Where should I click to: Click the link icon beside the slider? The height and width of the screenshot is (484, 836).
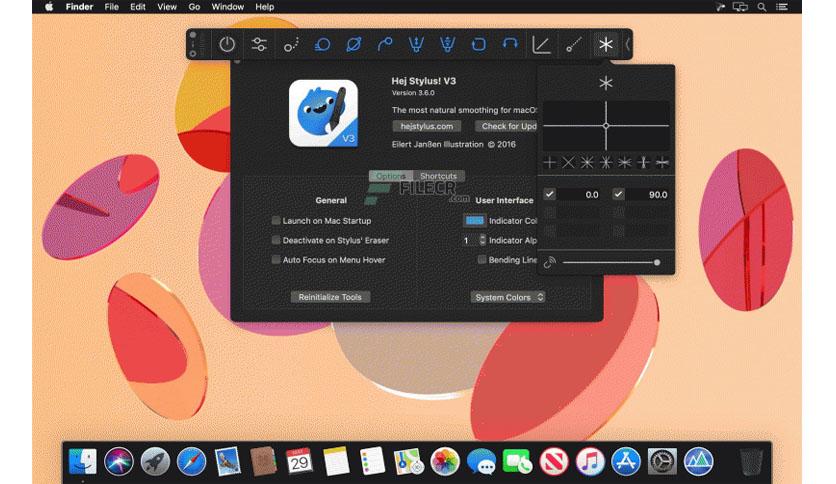click(x=550, y=262)
